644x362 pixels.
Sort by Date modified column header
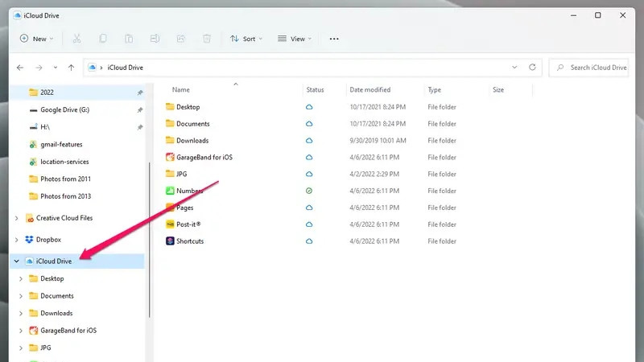[370, 89]
